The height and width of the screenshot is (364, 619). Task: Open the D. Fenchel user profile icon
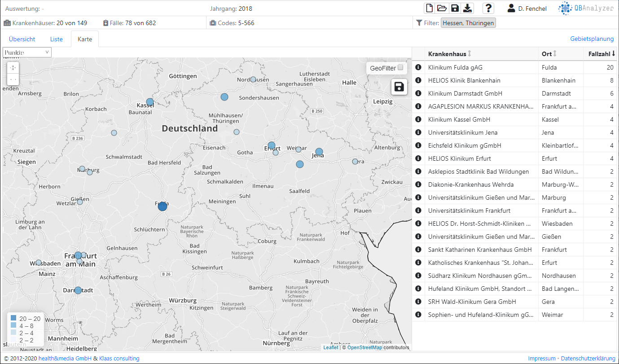pyautogui.click(x=511, y=8)
